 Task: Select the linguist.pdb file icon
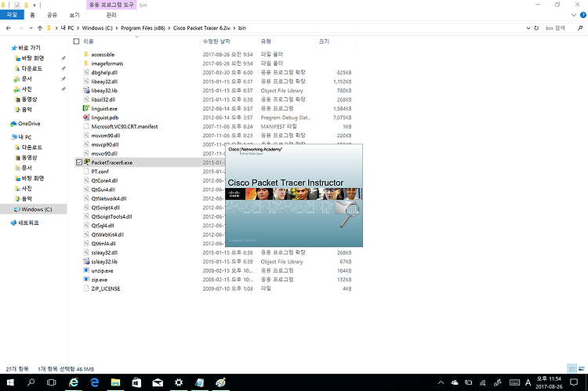click(x=86, y=118)
